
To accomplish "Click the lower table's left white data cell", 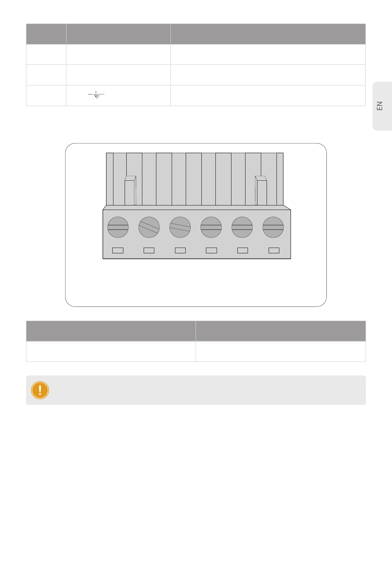I will (x=111, y=352).
